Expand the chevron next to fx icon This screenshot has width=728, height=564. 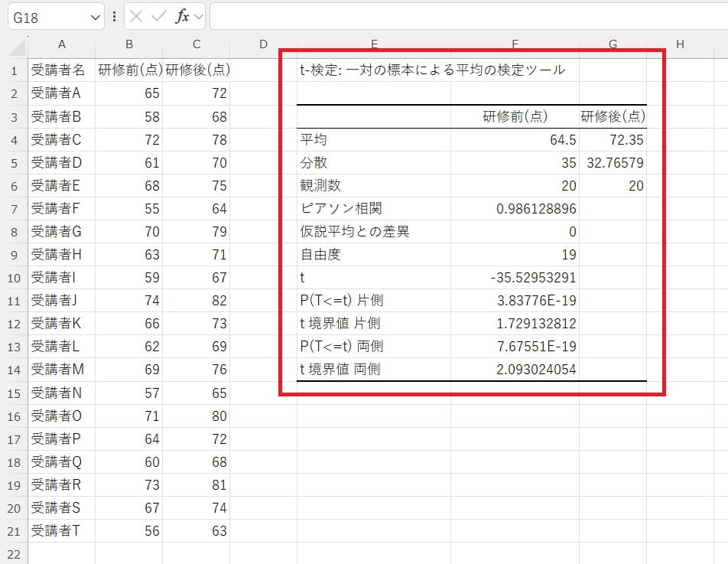point(199,17)
